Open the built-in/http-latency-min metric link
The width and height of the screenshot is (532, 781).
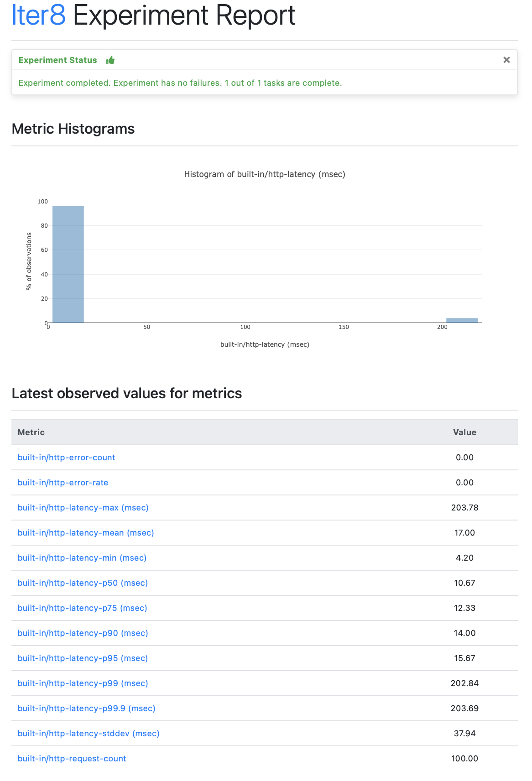tap(82, 557)
